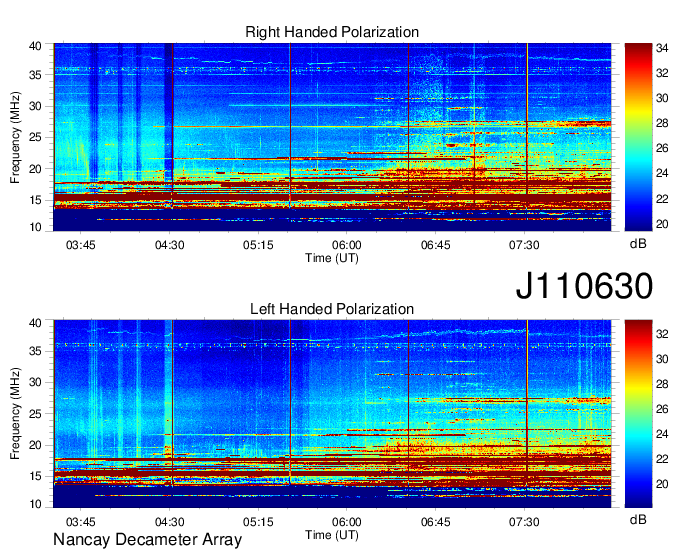
Task: Click the right-handed polarization spectrogram image
Action: pos(332,137)
